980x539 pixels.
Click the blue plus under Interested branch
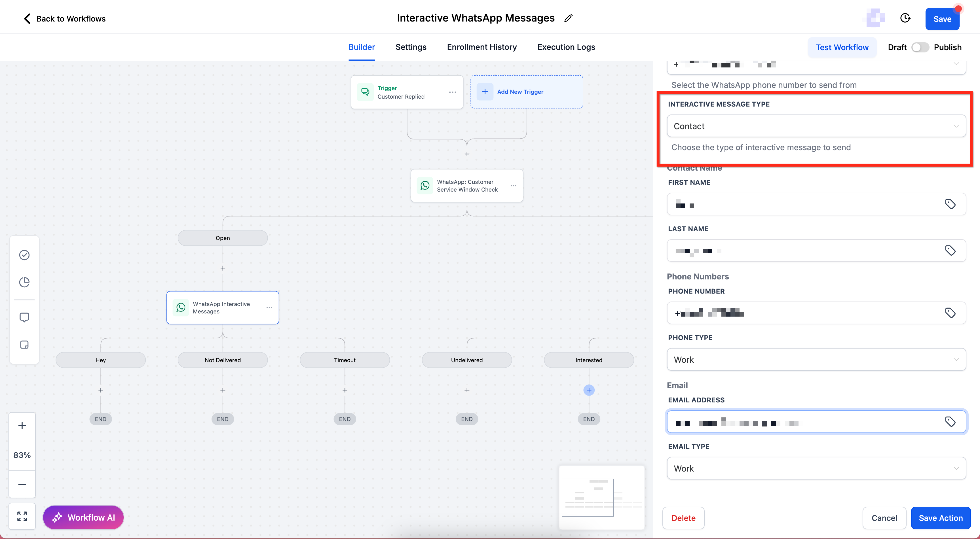pyautogui.click(x=588, y=390)
